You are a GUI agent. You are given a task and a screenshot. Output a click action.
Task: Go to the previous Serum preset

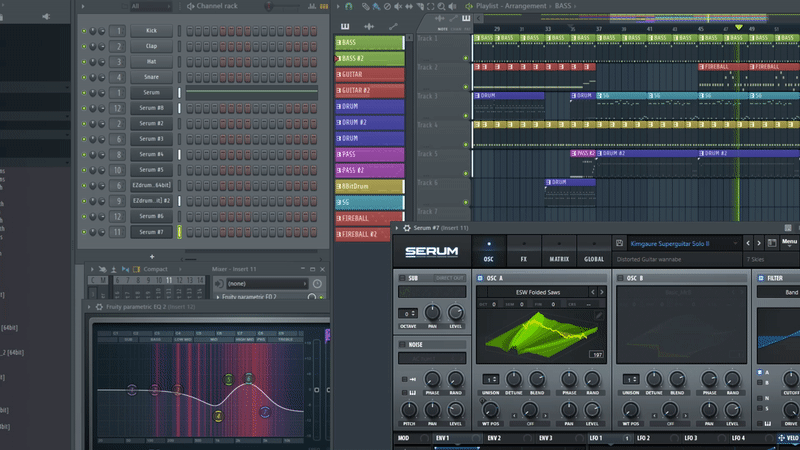[748, 243]
